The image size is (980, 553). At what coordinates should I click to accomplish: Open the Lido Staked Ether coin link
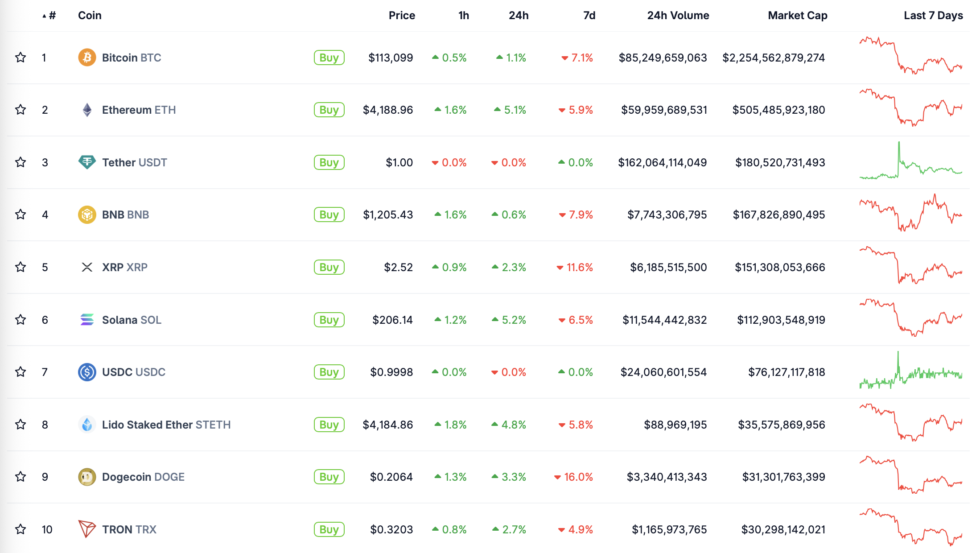(x=166, y=425)
